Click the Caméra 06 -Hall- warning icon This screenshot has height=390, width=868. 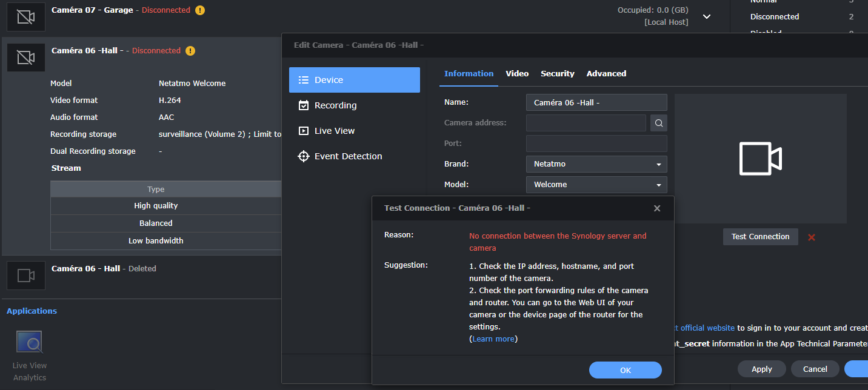pos(190,51)
